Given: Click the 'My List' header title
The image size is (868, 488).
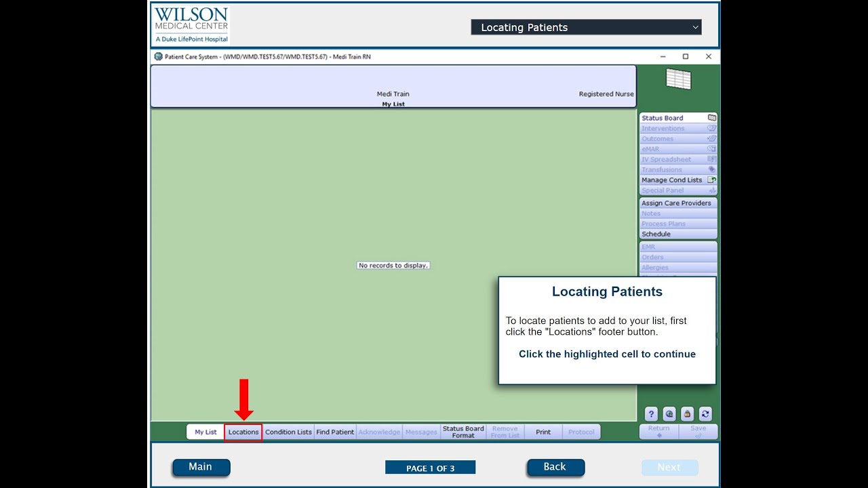Looking at the screenshot, I should click(393, 104).
